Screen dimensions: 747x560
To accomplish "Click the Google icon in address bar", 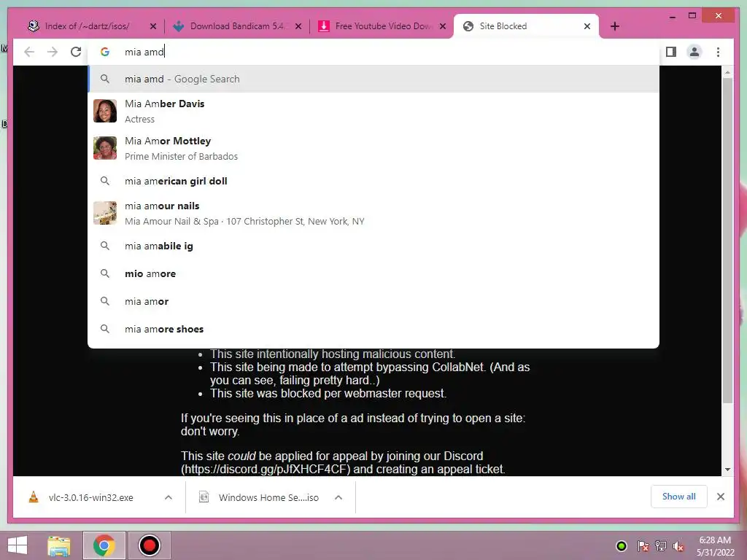I will [x=105, y=52].
